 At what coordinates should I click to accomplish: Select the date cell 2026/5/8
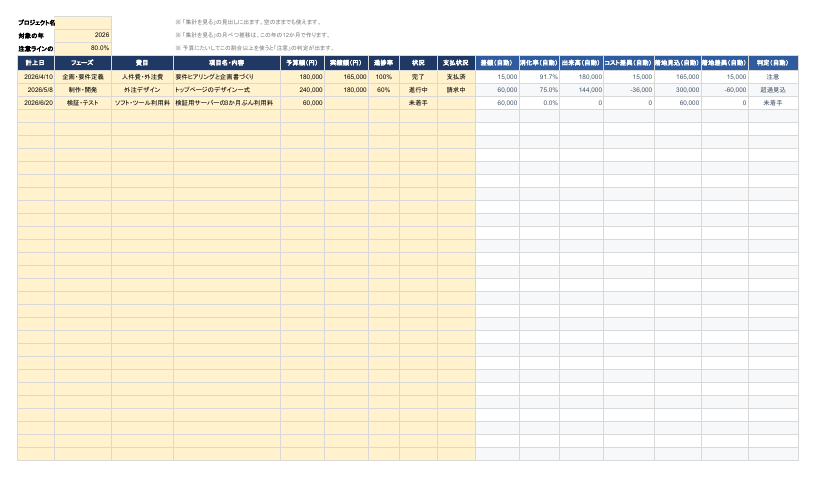(36, 90)
